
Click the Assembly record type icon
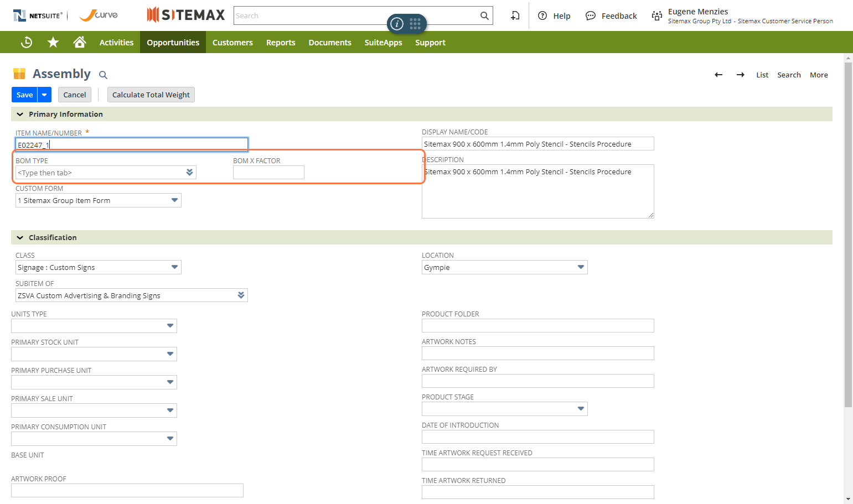19,74
